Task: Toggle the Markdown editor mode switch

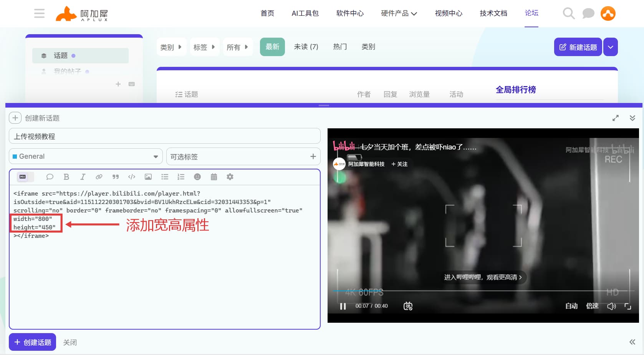Action: (23, 177)
